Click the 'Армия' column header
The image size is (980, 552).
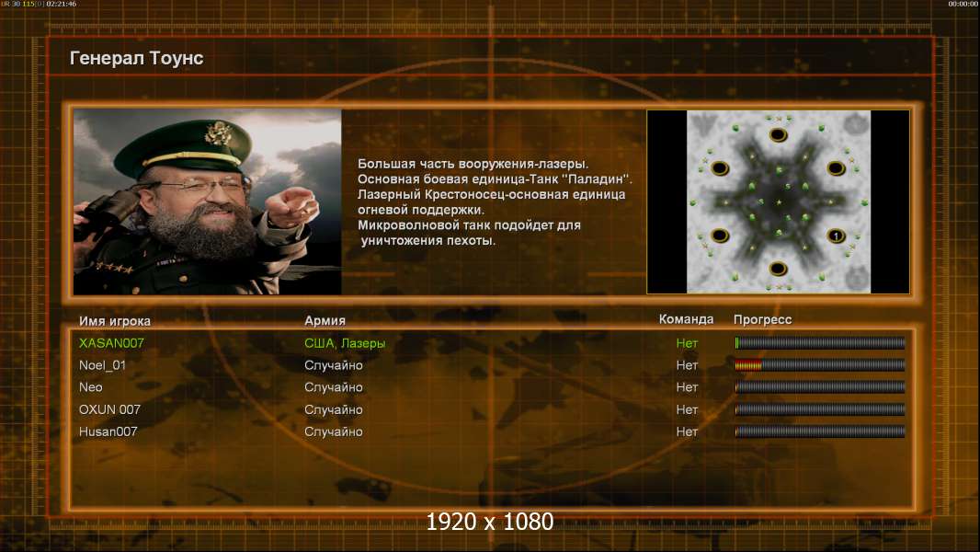[325, 321]
